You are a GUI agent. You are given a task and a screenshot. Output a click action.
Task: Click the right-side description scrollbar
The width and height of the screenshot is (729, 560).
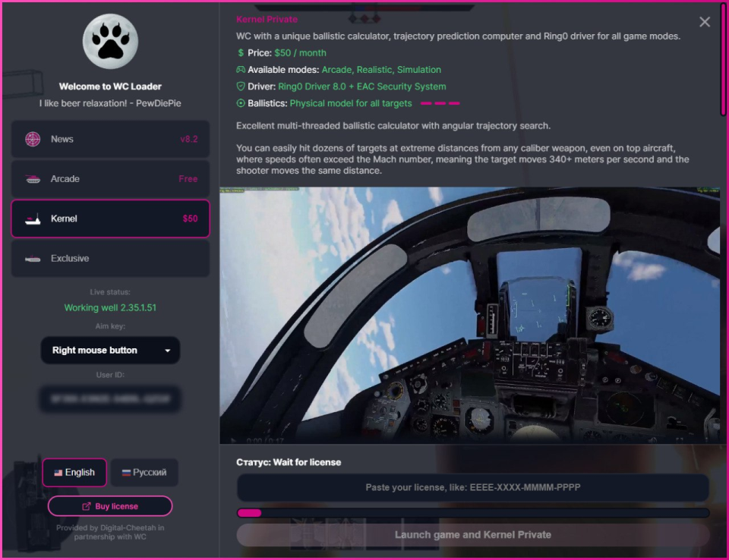click(724, 61)
